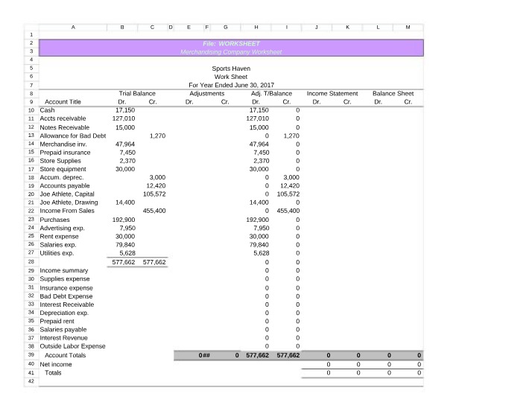
Task: Select adjusted trial balance credit total 577,662
Action: (x=288, y=355)
